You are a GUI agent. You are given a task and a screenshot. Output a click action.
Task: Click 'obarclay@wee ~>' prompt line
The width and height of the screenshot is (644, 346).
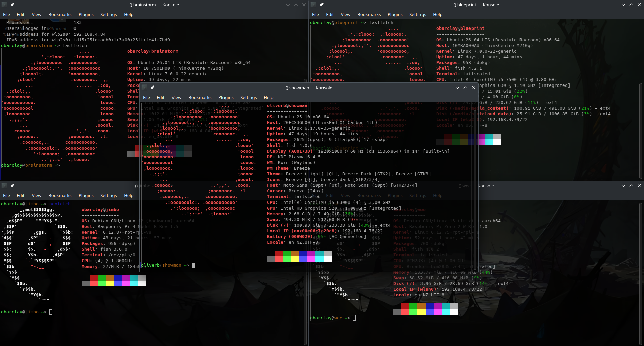330,318
